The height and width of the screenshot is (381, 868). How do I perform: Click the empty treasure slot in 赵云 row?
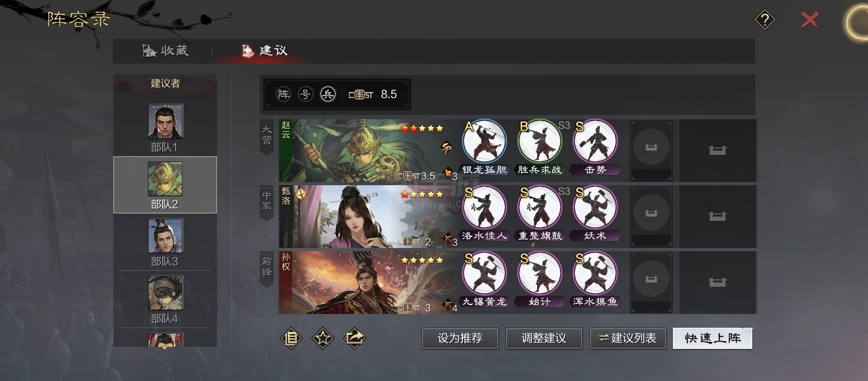pos(718,151)
